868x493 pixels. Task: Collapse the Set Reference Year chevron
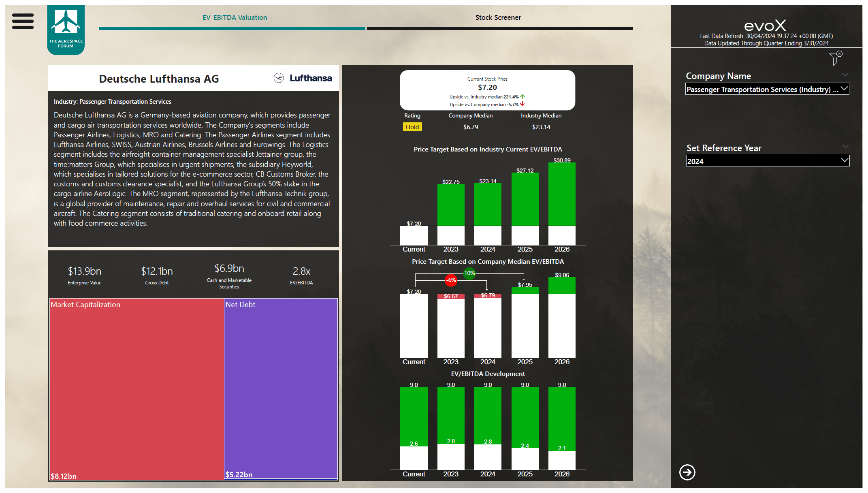coord(845,147)
